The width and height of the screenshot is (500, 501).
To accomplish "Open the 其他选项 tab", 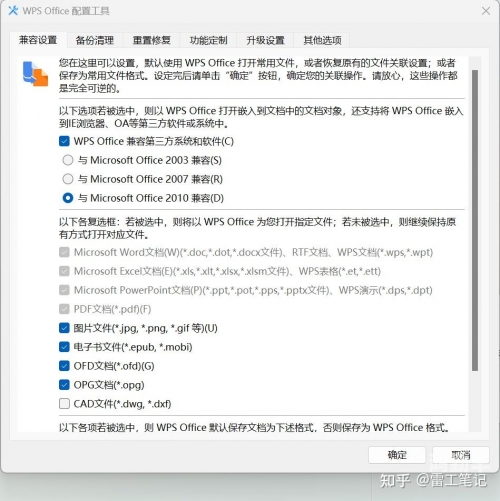I will tap(322, 40).
